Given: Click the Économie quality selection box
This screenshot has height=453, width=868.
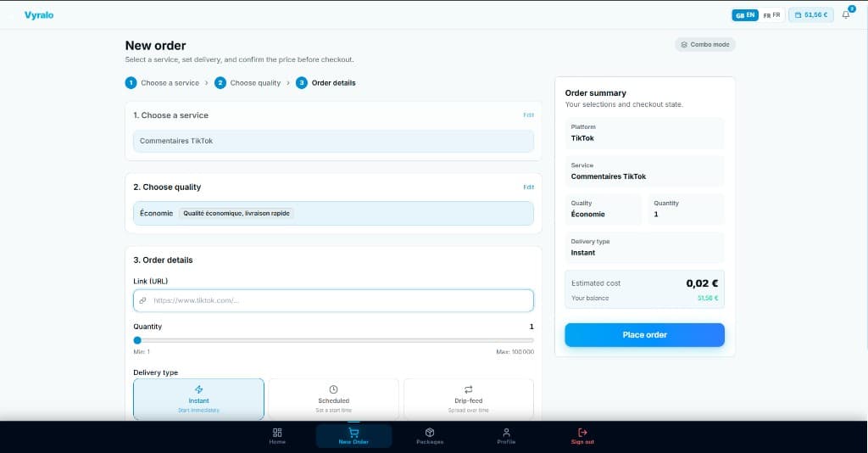Looking at the screenshot, I should [333, 213].
